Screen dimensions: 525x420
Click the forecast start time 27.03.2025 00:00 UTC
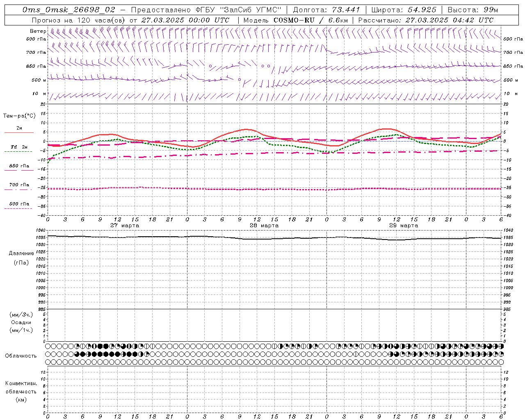pyautogui.click(x=185, y=20)
